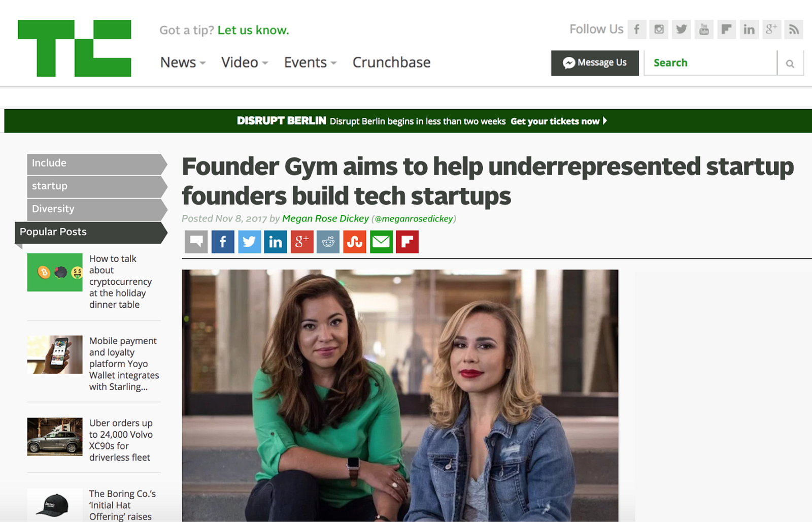
Task: Open the Crunchbase menu item
Action: pos(391,62)
